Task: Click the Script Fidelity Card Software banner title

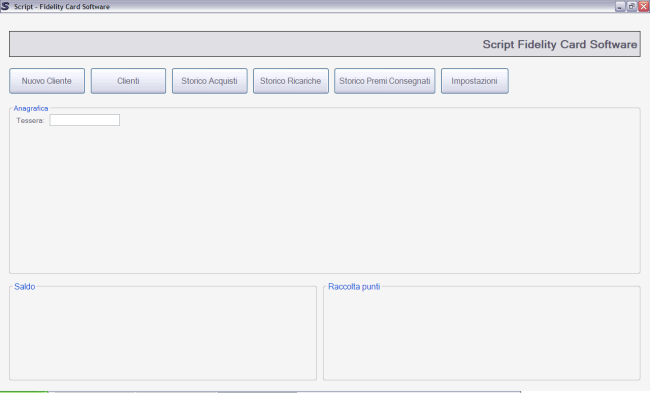Action: click(560, 44)
